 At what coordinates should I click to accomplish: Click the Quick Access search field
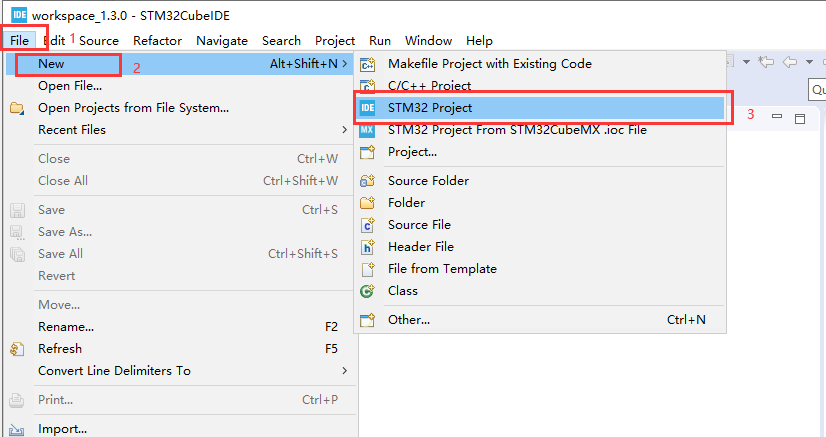coord(818,90)
